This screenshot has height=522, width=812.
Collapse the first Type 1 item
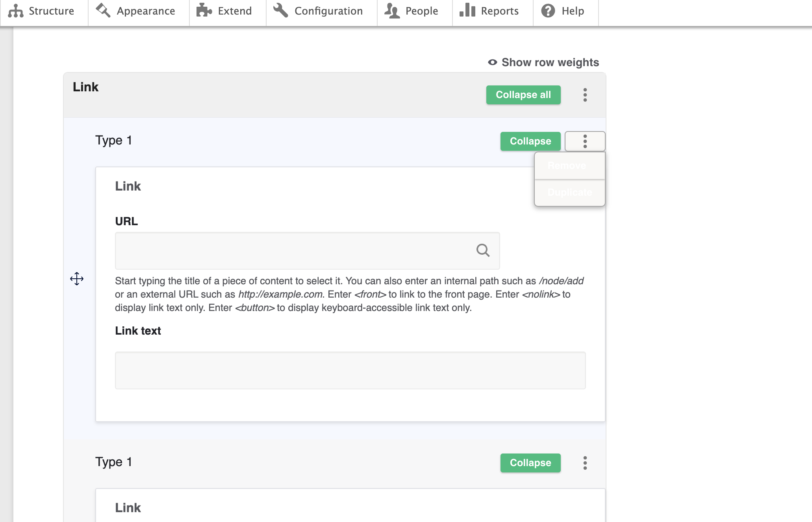point(530,141)
